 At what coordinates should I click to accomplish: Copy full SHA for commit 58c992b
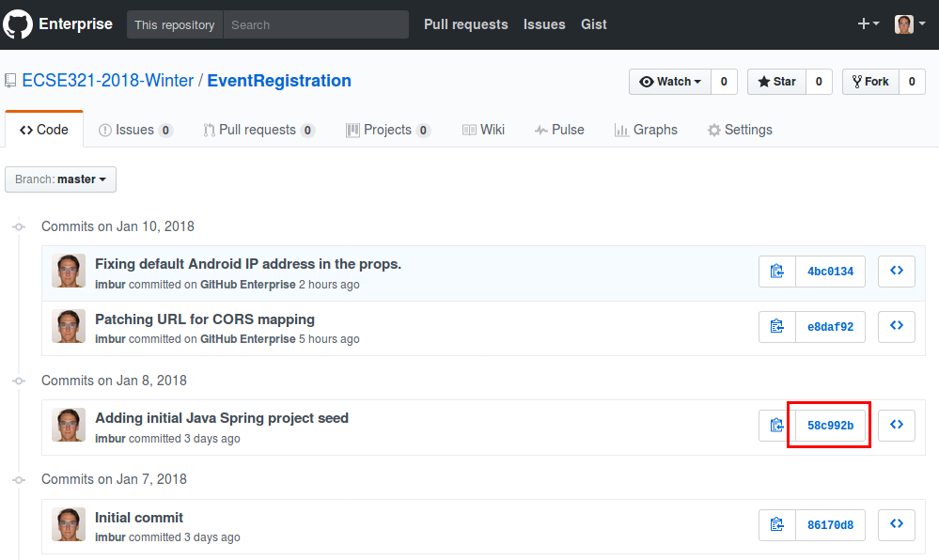(776, 426)
